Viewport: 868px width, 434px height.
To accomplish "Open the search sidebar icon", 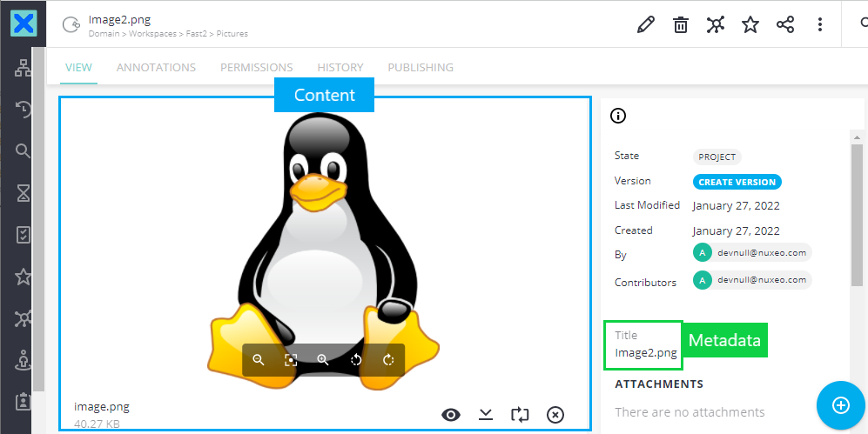I will pyautogui.click(x=24, y=151).
